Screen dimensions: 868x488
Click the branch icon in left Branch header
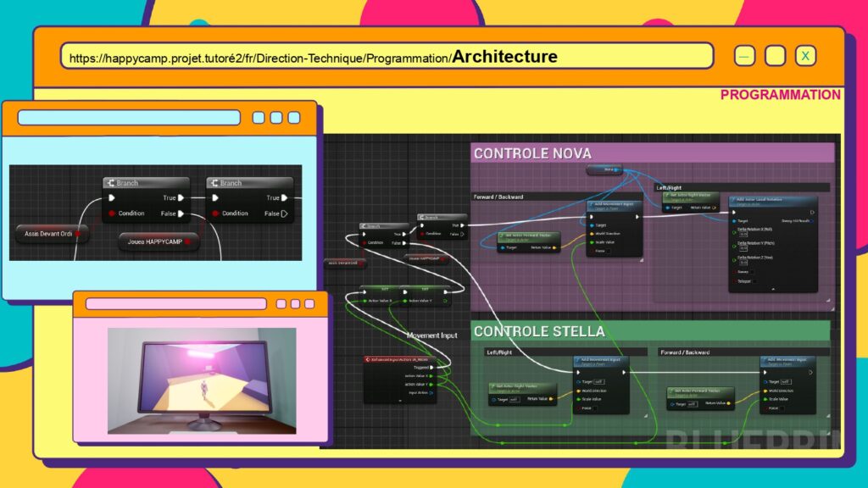click(111, 183)
